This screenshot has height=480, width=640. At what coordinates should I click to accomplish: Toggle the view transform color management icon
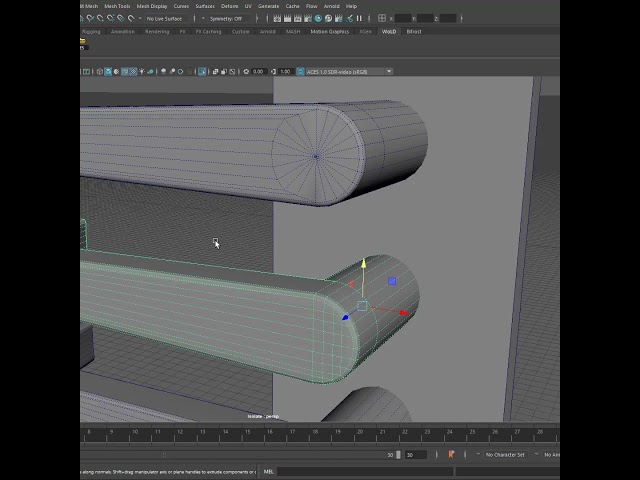[300, 72]
